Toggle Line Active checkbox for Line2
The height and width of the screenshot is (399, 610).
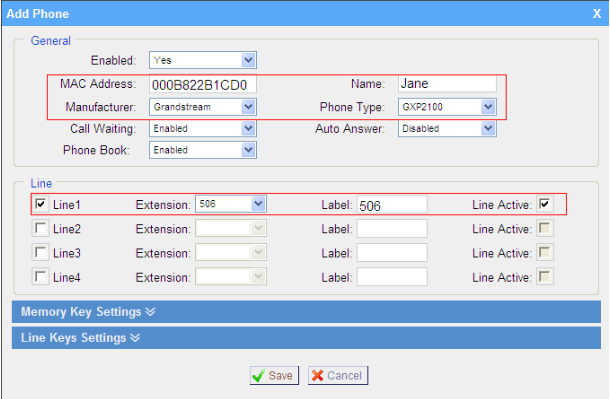[545, 228]
